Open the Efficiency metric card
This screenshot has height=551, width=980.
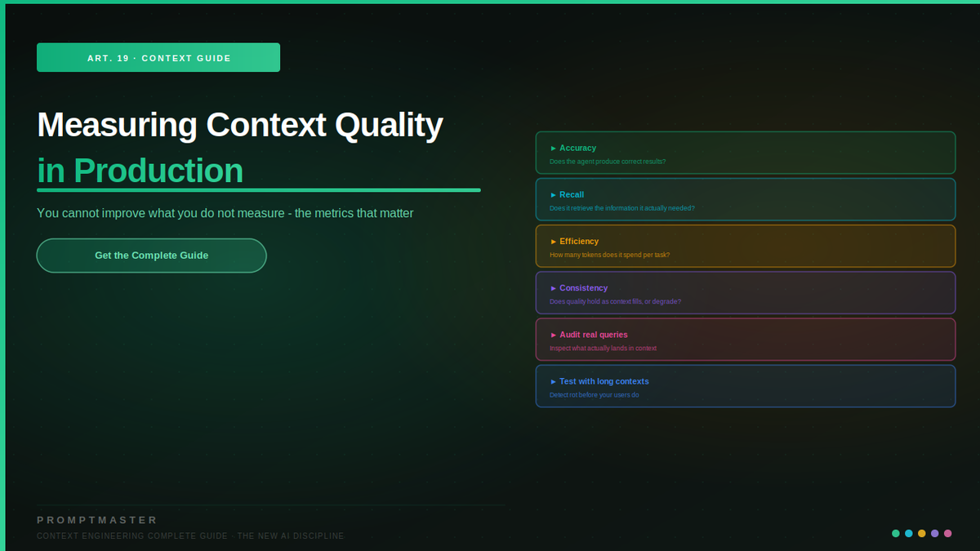pyautogui.click(x=746, y=246)
